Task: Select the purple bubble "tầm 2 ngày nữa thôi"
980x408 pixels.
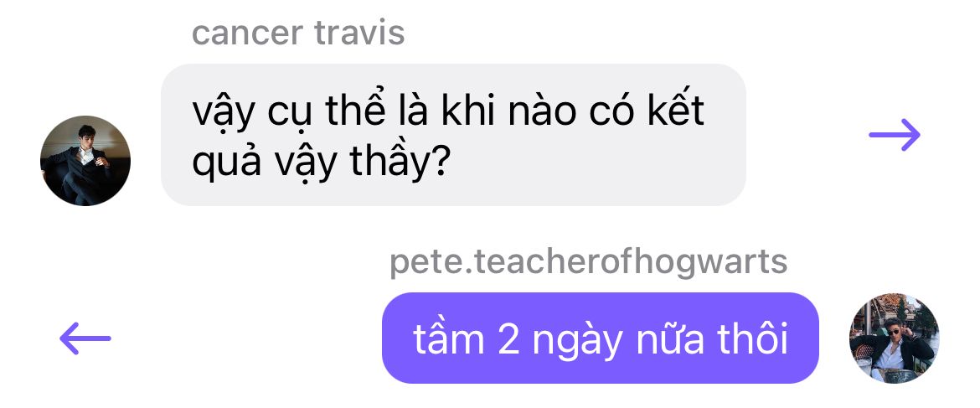Action: point(600,338)
